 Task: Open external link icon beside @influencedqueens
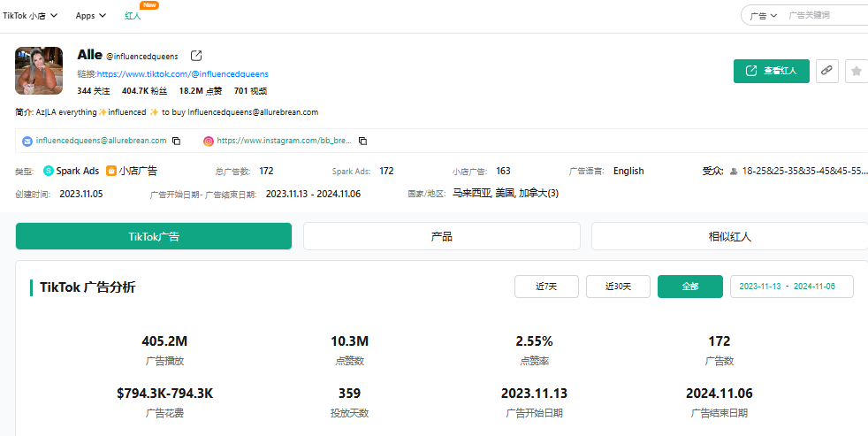point(196,56)
